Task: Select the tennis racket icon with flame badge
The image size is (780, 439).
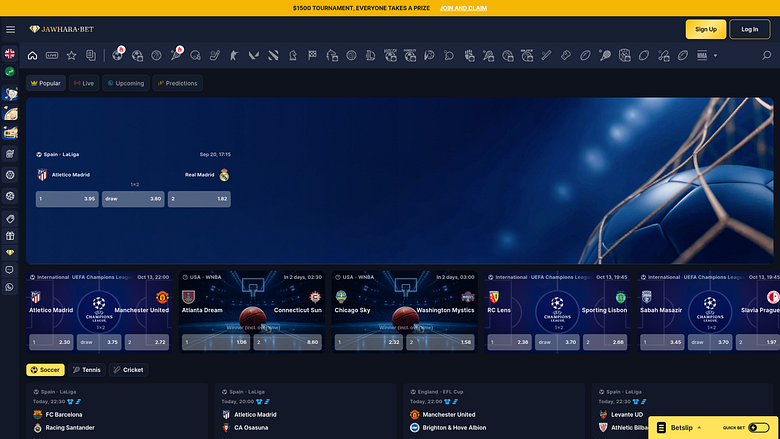Action: coord(177,54)
